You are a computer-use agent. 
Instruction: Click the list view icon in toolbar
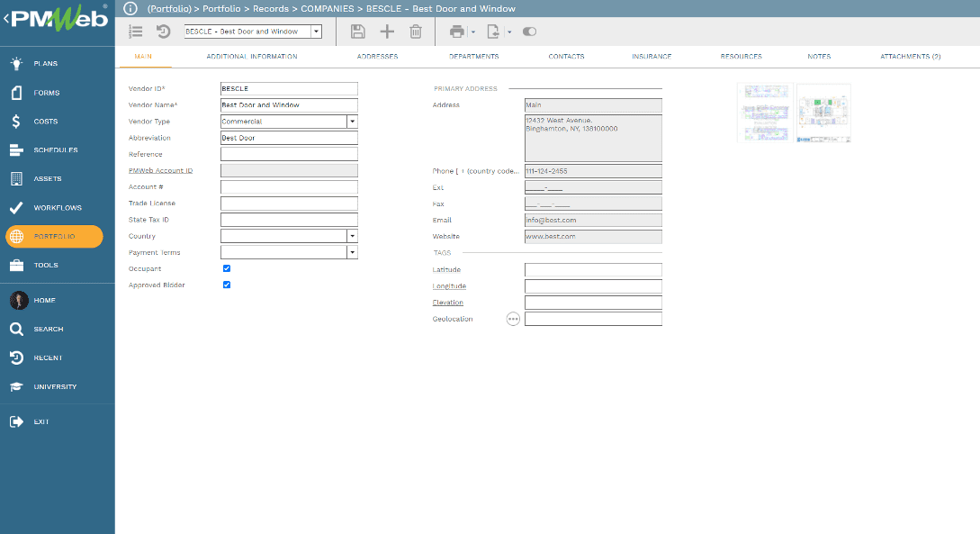[x=136, y=32]
